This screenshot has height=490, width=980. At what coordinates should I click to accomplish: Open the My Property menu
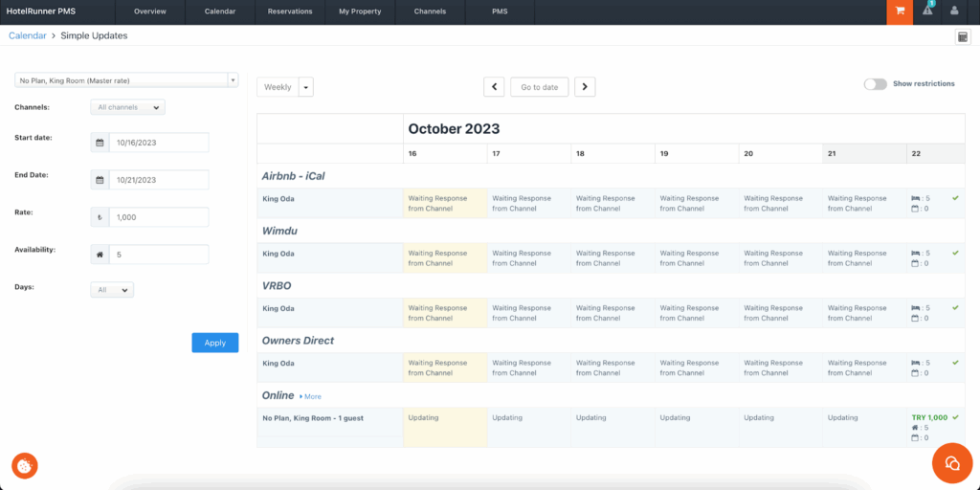[360, 11]
